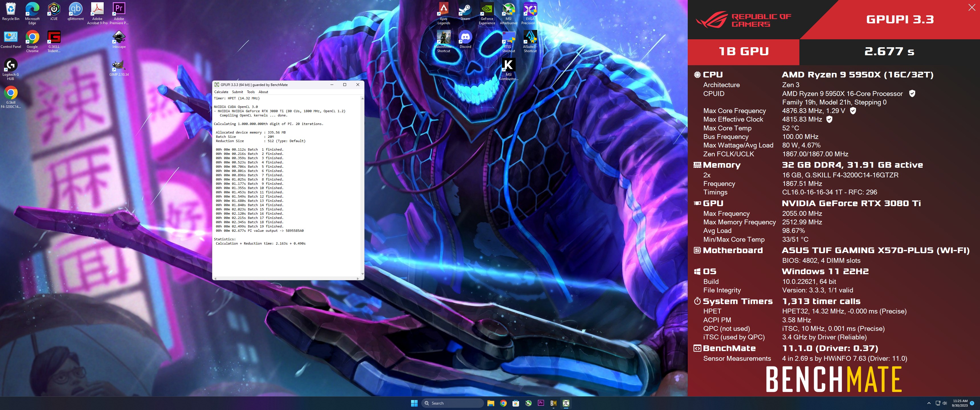Switch to BenchMate taskbar icon

[554, 403]
